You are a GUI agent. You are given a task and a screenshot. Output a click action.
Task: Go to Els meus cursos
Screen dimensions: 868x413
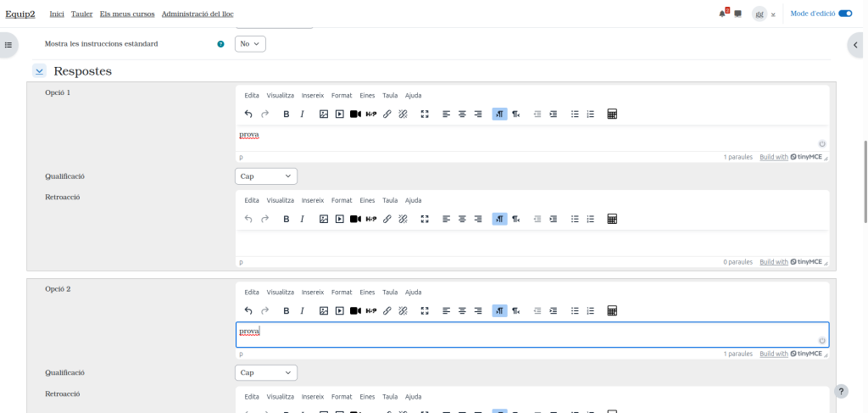(127, 14)
